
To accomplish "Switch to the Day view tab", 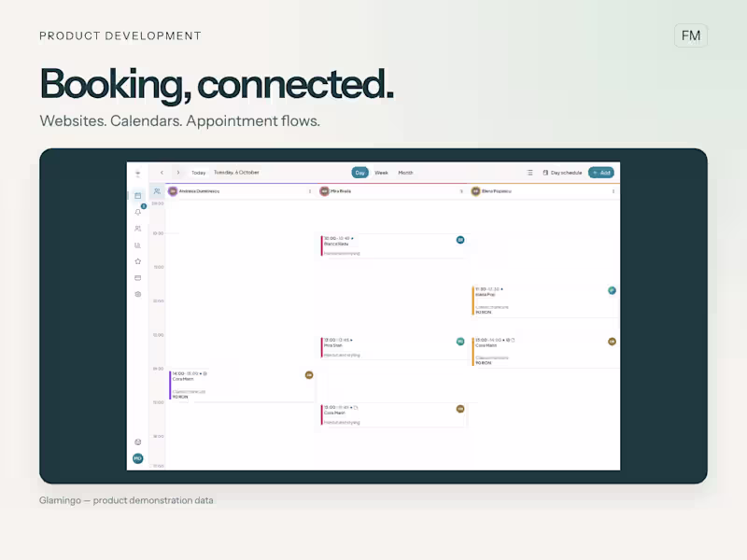I will tap(360, 173).
